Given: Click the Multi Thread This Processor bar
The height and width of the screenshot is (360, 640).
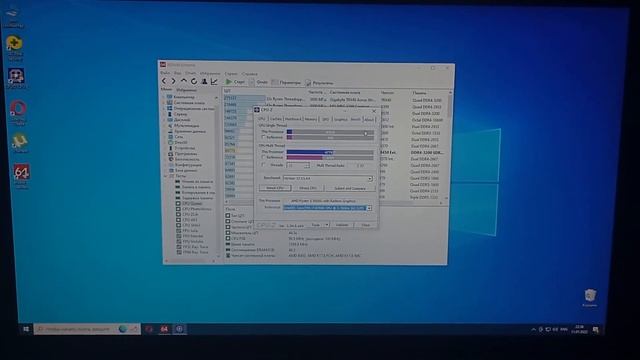Looking at the screenshot, I should (330, 152).
